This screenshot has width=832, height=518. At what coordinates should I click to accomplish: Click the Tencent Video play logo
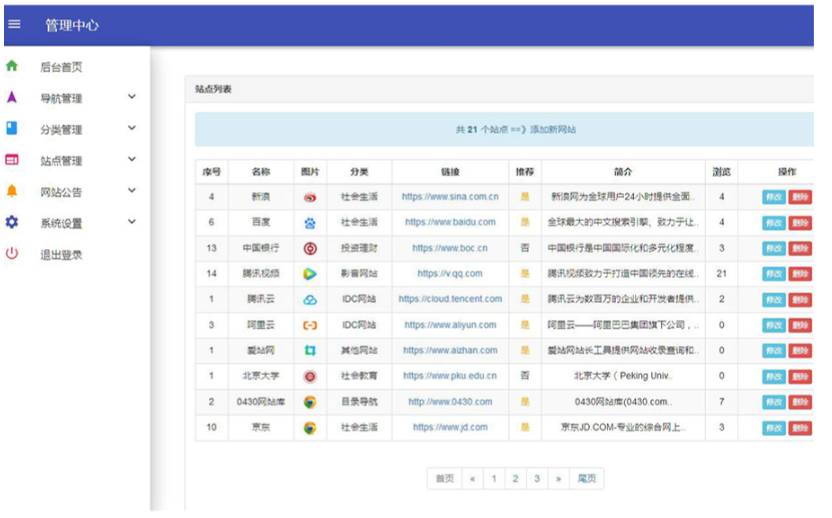coord(310,274)
